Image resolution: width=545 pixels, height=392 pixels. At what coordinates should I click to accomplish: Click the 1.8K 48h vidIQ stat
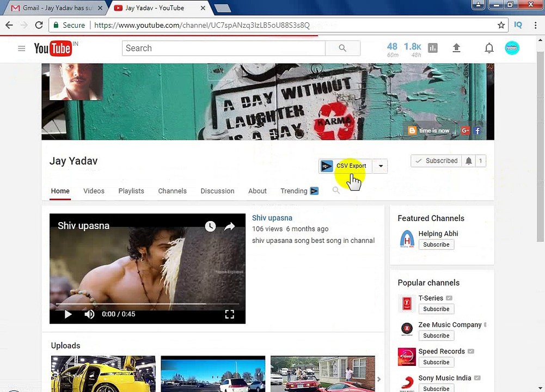[x=413, y=50]
